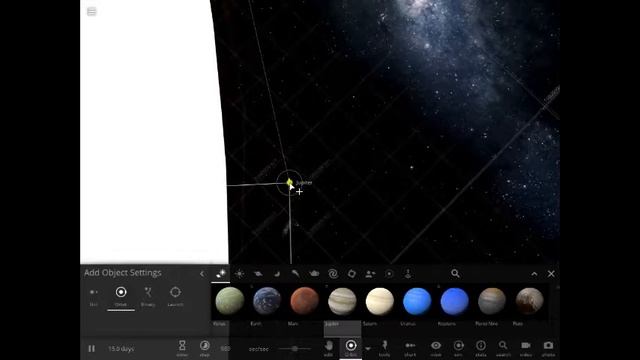Click the simulation speed value field
This screenshot has height=360, width=640.
click(225, 349)
